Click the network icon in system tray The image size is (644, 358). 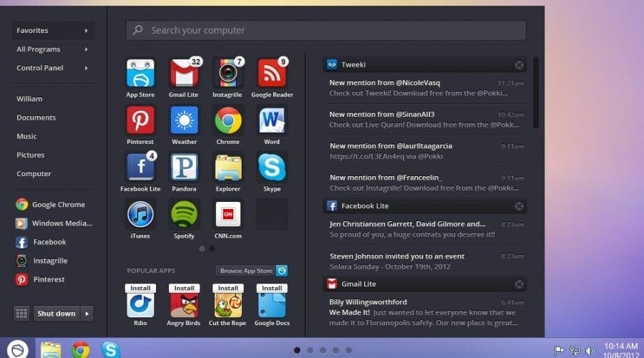pos(575,351)
